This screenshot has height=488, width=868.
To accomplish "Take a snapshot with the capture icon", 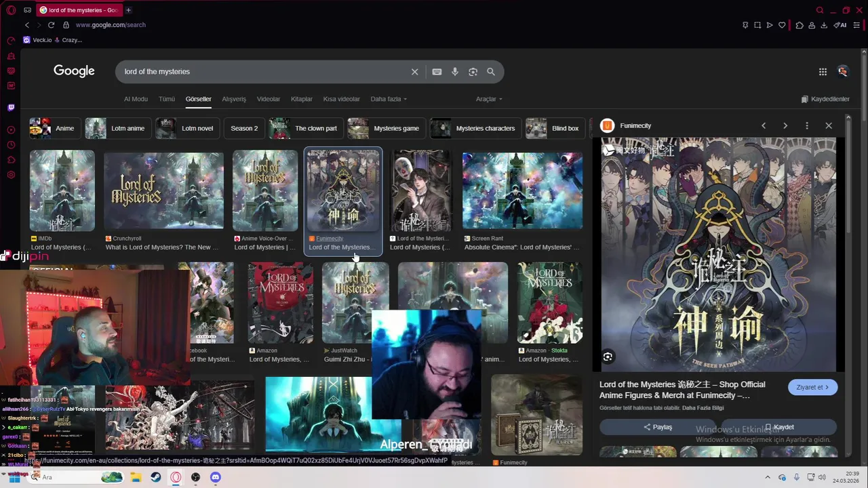I will pyautogui.click(x=757, y=25).
